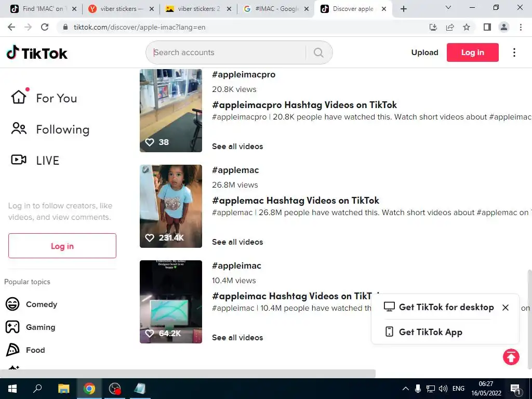Open the #appleimac video thumbnail
The height and width of the screenshot is (399, 532).
click(171, 302)
